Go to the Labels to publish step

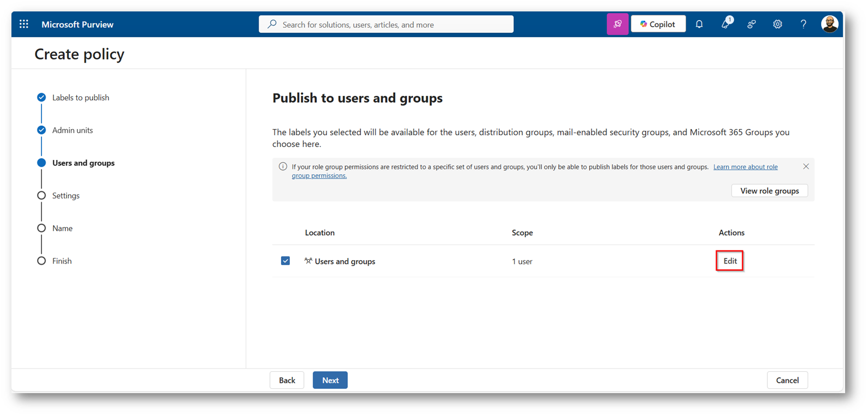point(81,97)
